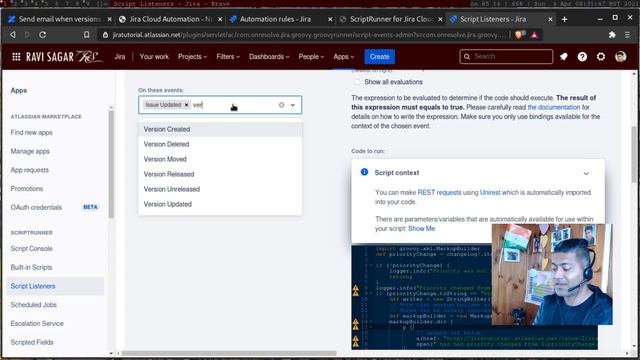
Task: Open Scripted Fields in sidebar
Action: pos(32,342)
